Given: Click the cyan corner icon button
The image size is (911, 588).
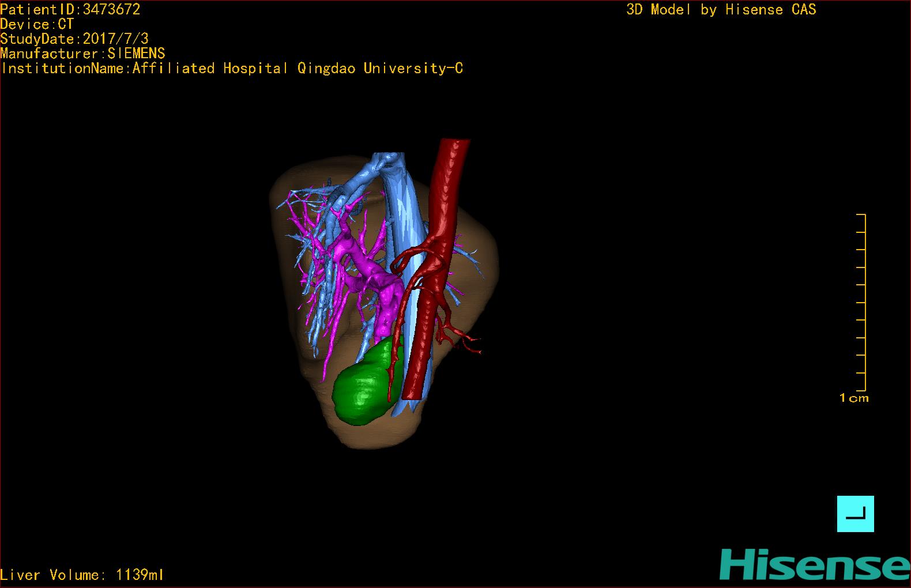Looking at the screenshot, I should coord(855,514).
